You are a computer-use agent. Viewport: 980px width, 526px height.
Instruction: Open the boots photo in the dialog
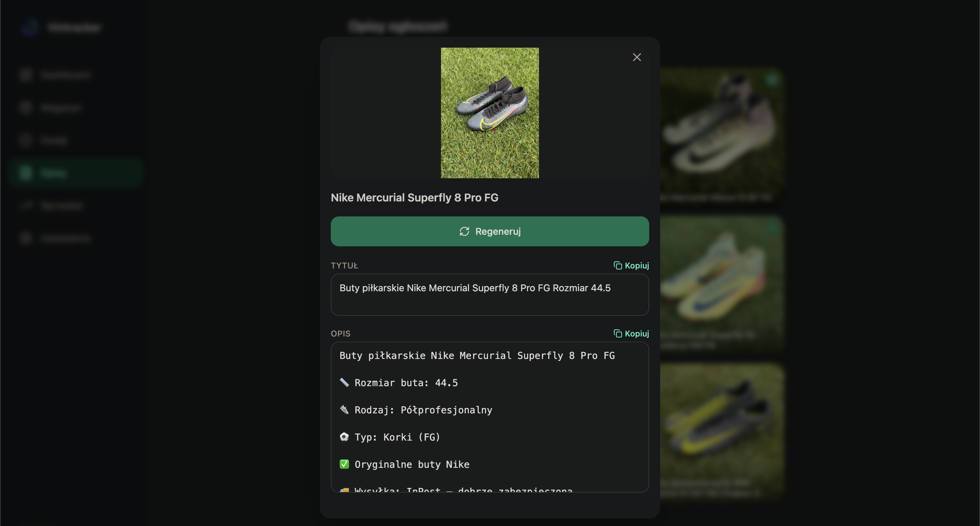(490, 113)
